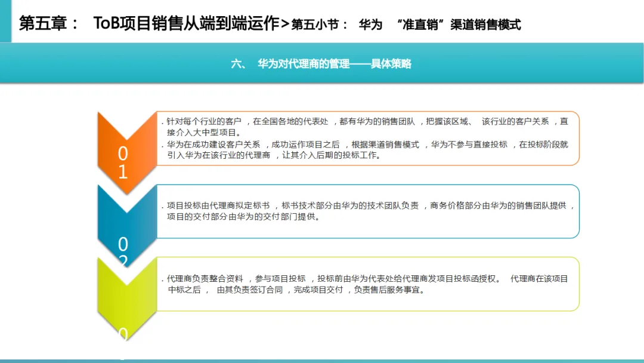Select the yellow-green 03 chevron arrow
The height and width of the screenshot is (363, 644).
127,299
